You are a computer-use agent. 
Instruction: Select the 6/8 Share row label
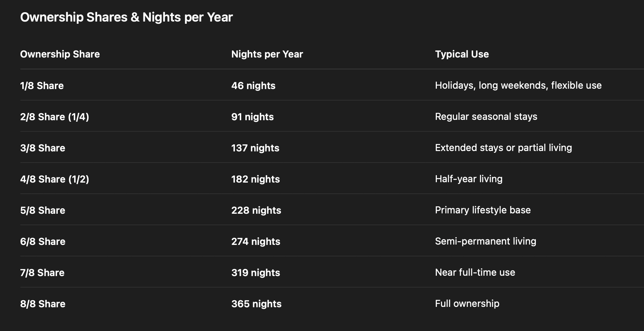43,242
